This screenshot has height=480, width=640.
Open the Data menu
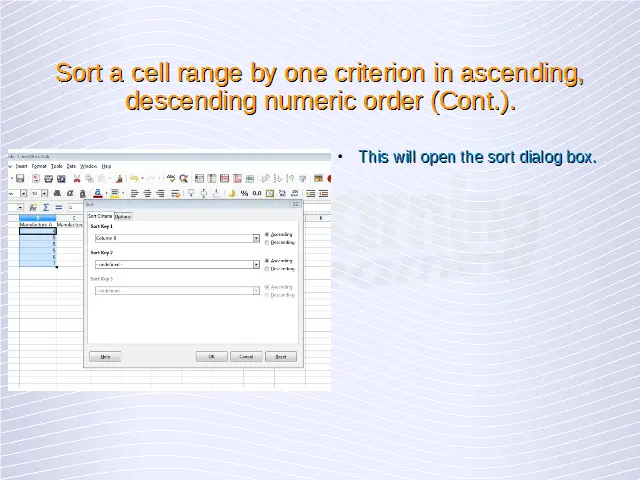coord(71,166)
